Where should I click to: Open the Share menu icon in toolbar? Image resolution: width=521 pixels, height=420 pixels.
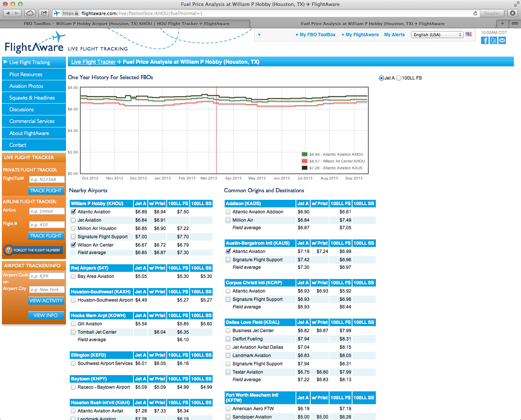pyautogui.click(x=44, y=12)
